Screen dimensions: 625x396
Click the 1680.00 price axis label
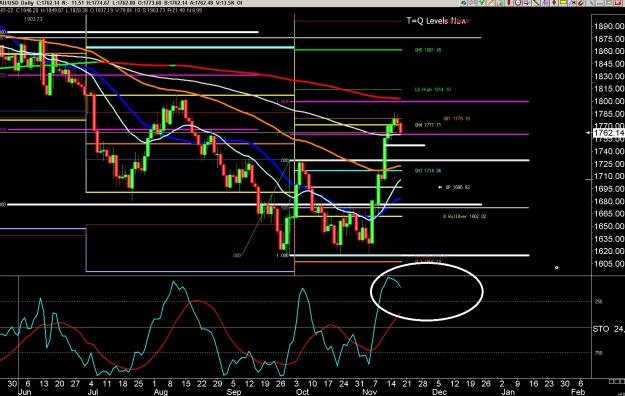[609, 201]
